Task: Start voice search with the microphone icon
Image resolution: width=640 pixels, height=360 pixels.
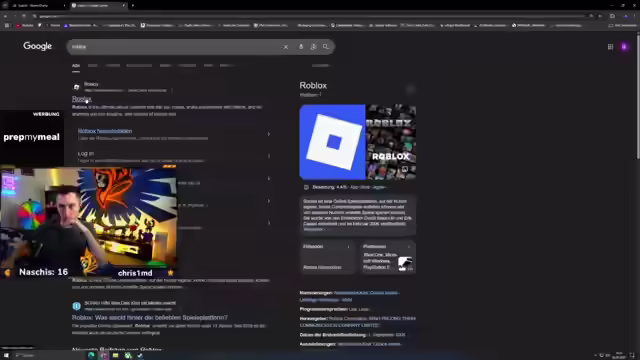Action: [301, 47]
